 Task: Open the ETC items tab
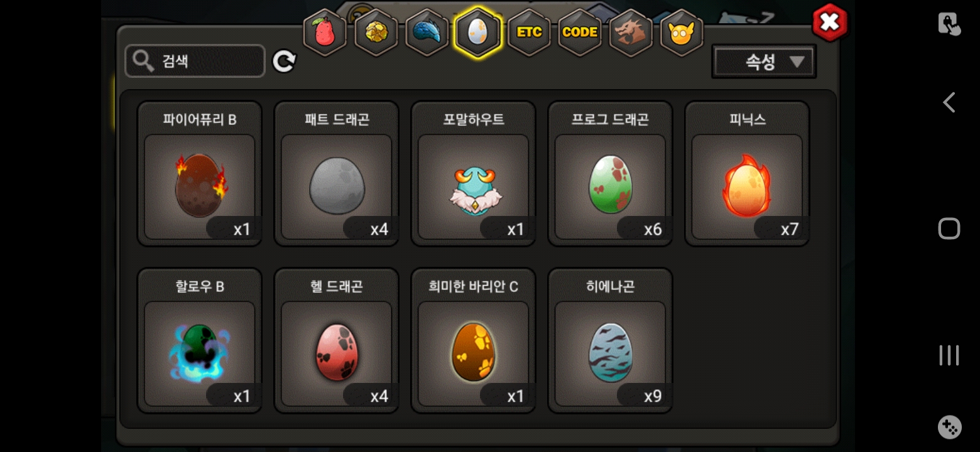tap(529, 33)
